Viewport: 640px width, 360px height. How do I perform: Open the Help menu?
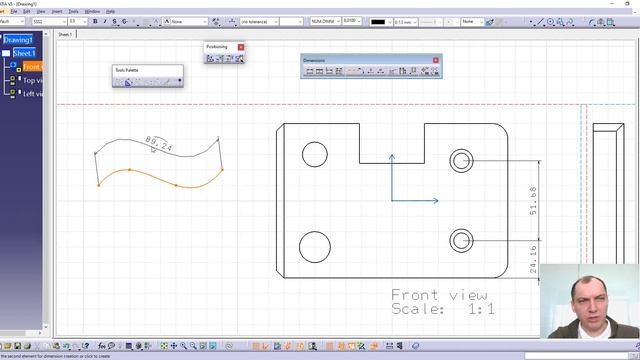point(110,11)
